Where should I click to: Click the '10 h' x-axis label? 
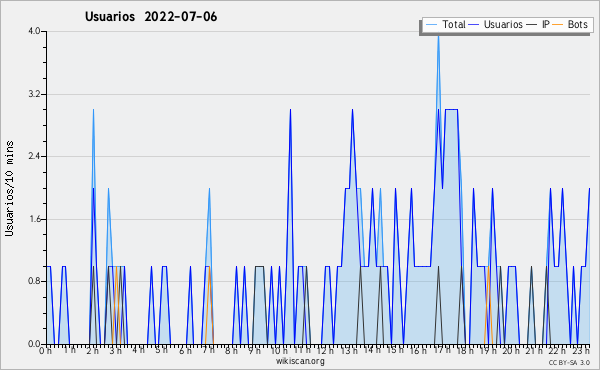(279, 350)
